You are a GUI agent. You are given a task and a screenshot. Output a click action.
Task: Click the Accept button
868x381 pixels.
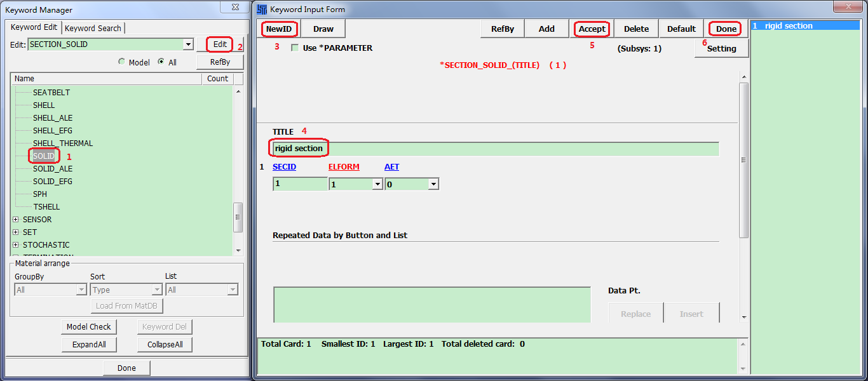click(592, 29)
